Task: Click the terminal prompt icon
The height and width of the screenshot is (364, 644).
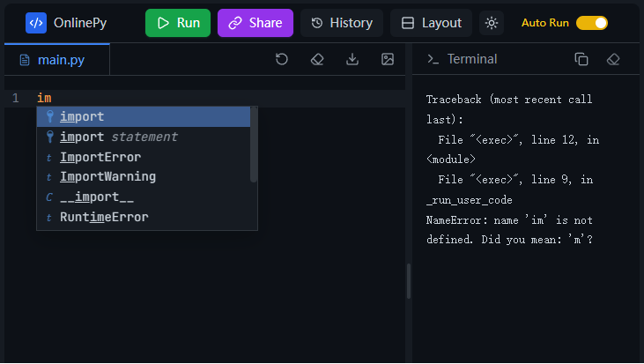Action: (433, 59)
